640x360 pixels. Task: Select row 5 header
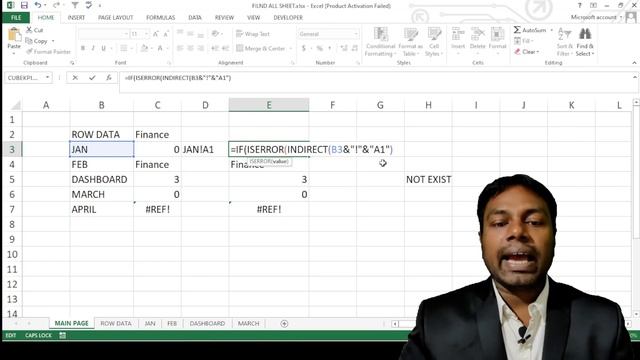coord(12,180)
